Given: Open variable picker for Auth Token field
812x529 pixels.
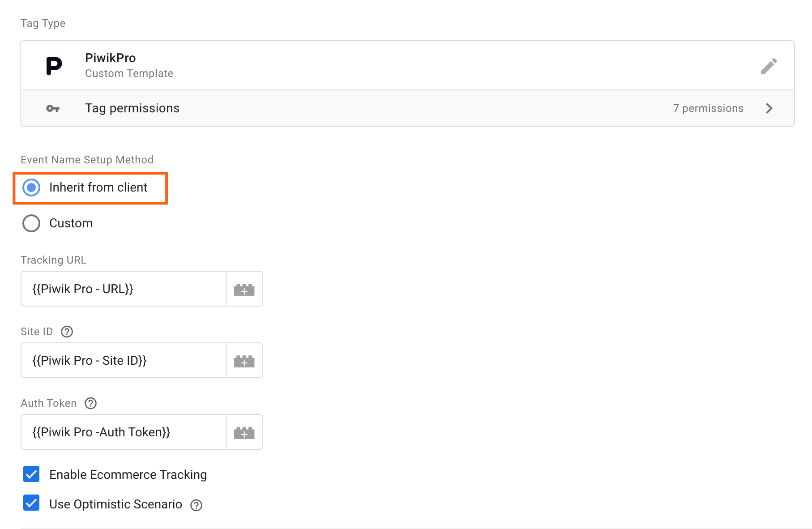Looking at the screenshot, I should pyautogui.click(x=244, y=432).
